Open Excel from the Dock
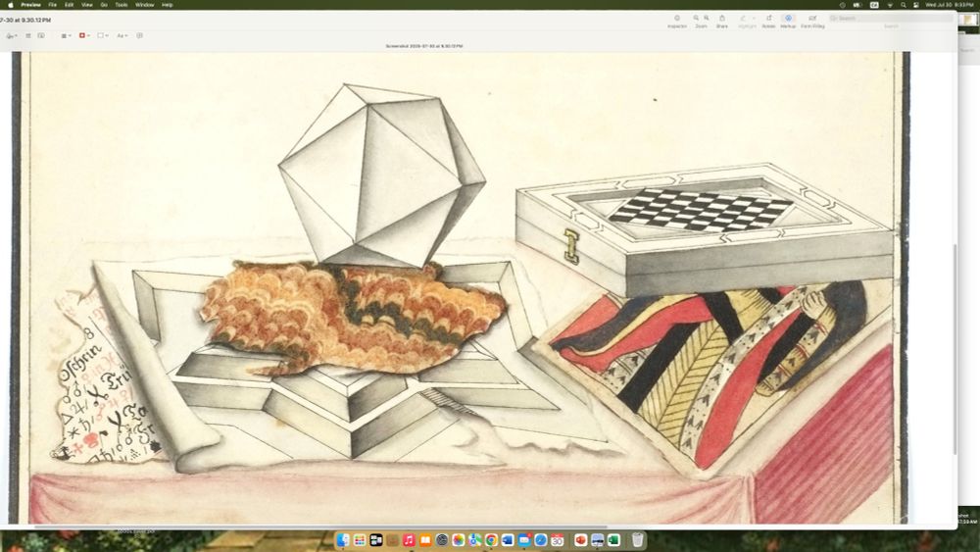Screen dimensions: 980x552 coord(613,539)
